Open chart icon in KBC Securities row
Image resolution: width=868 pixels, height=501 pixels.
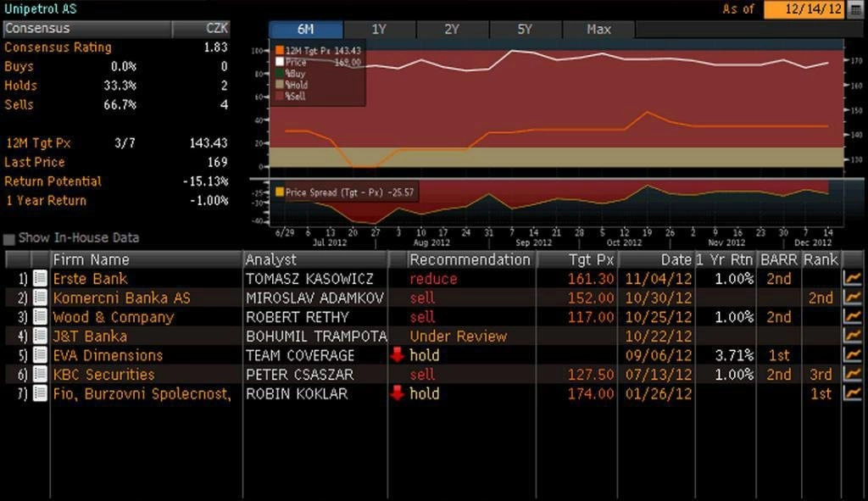point(853,374)
